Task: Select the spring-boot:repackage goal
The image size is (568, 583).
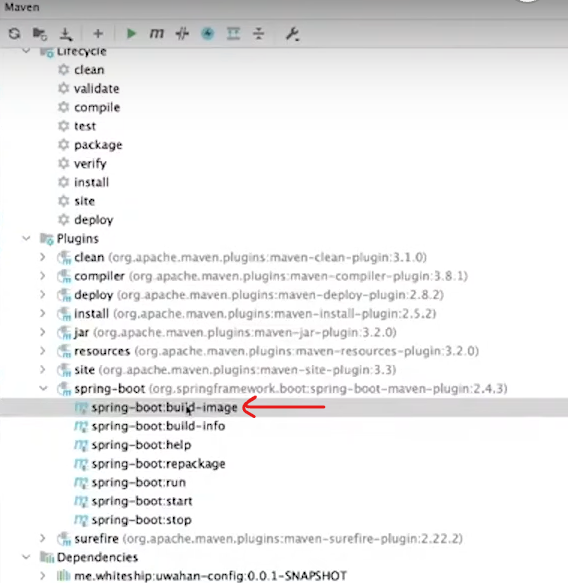Action: 158,464
